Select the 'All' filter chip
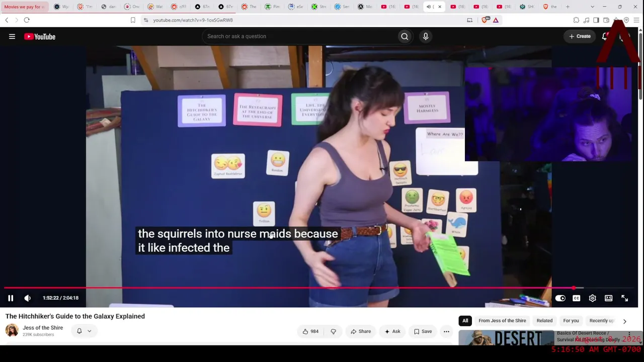 pyautogui.click(x=465, y=321)
